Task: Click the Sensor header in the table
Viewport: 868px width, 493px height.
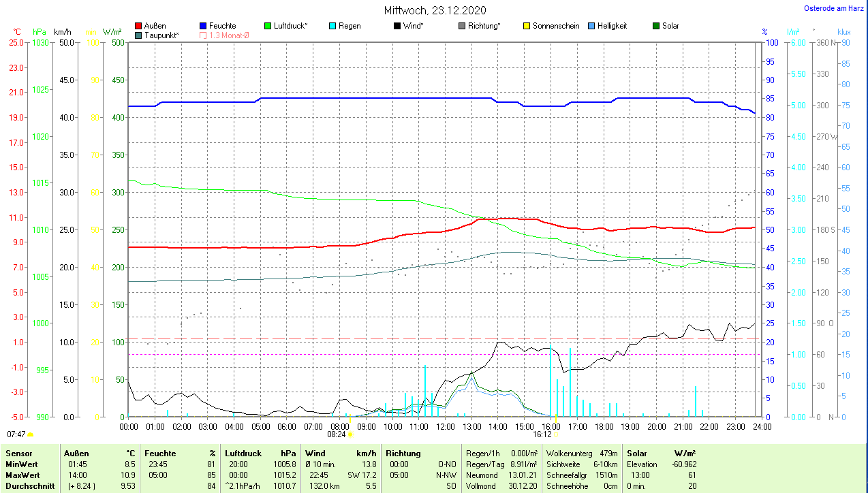Action: pyautogui.click(x=18, y=453)
